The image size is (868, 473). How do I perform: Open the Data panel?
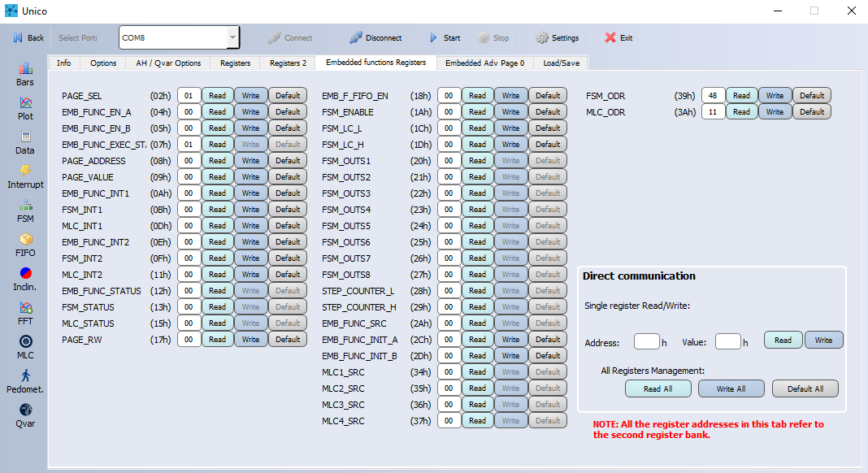(25, 141)
